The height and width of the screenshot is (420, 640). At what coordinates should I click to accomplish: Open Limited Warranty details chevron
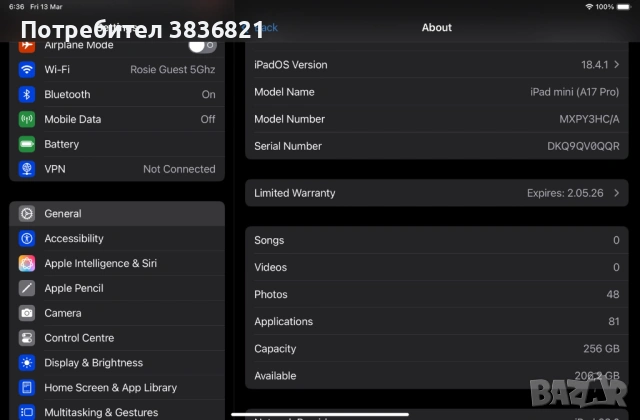coord(616,193)
